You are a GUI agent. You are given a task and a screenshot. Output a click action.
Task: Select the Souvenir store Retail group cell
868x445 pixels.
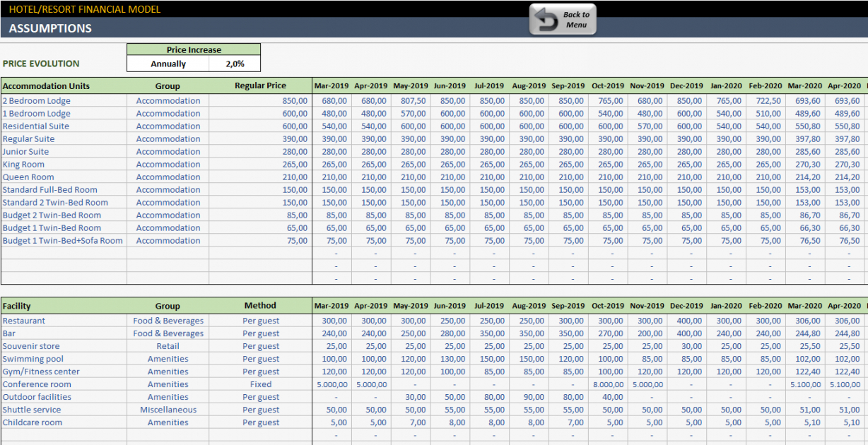tap(168, 346)
